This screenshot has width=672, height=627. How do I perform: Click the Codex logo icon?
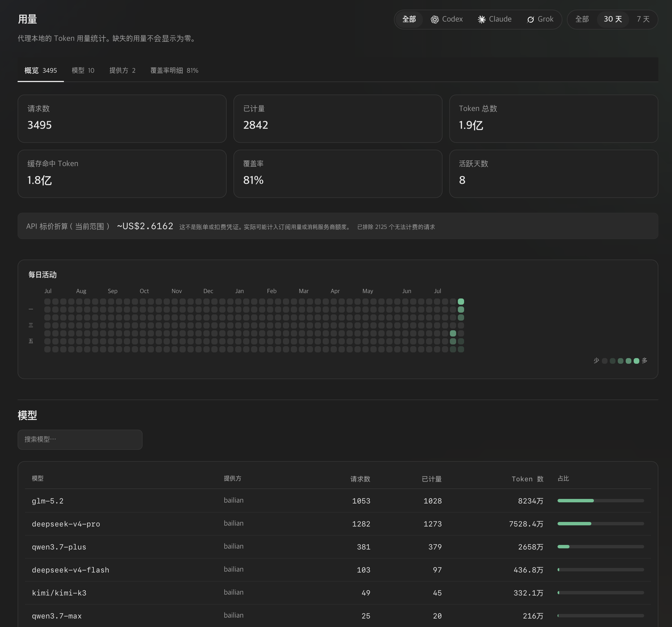(435, 20)
